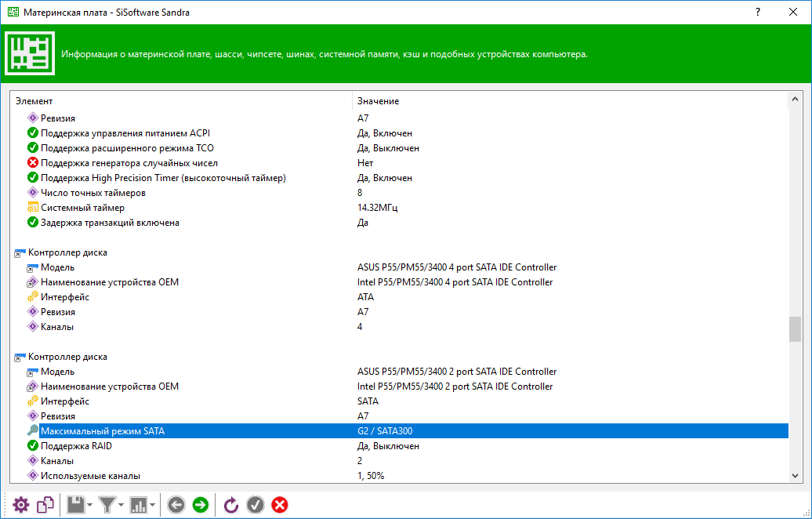The width and height of the screenshot is (812, 519).
Task: Select the first Контроллер диска heading, above the 4 port SATA model
Action: [68, 252]
